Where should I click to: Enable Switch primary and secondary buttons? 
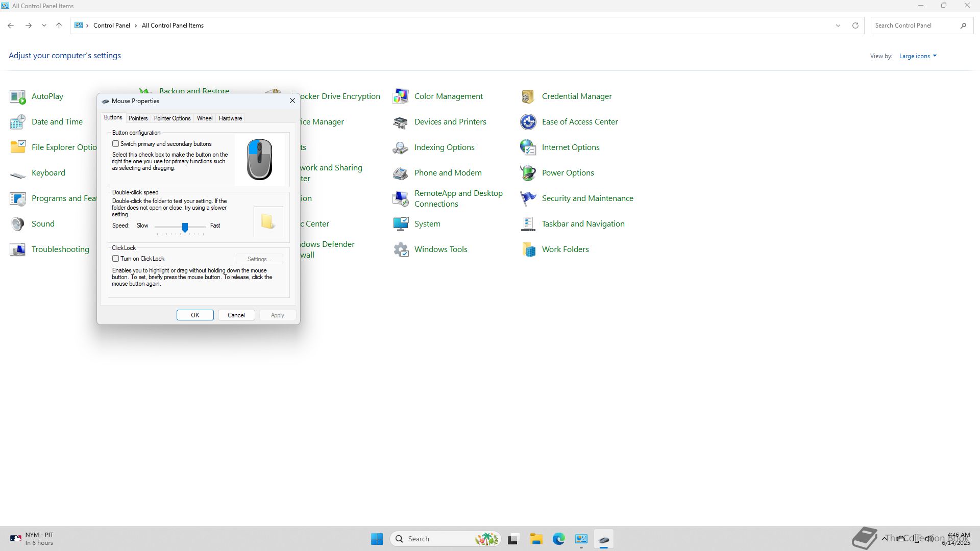(116, 144)
